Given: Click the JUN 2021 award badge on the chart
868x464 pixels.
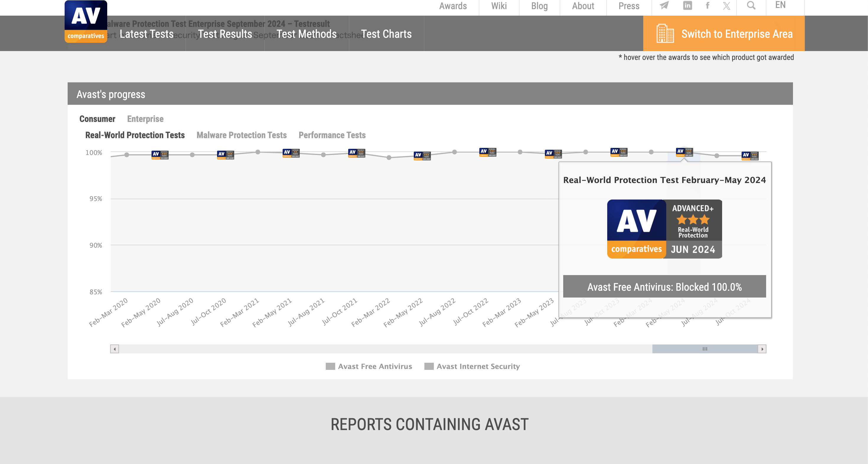Looking at the screenshot, I should click(x=291, y=153).
